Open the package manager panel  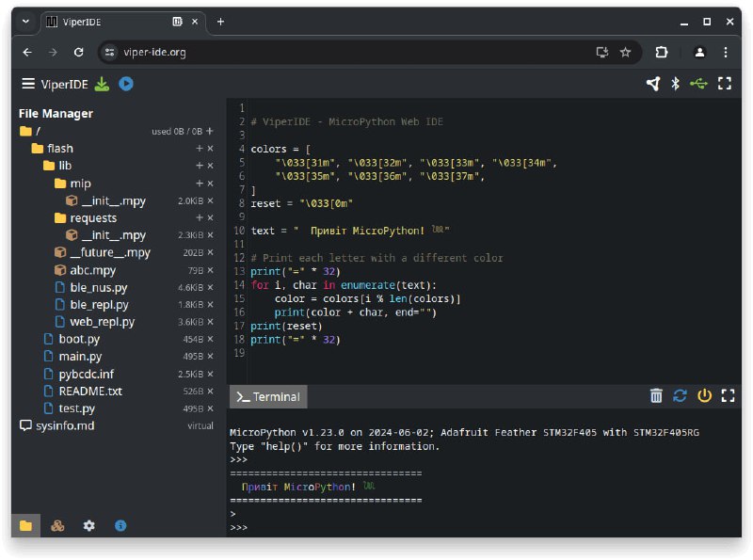(57, 526)
